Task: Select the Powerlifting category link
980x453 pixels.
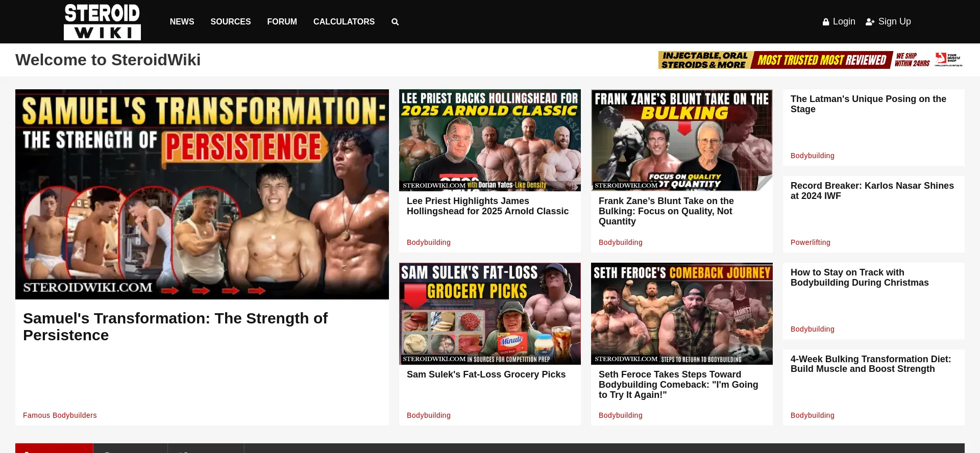Action: (810, 242)
